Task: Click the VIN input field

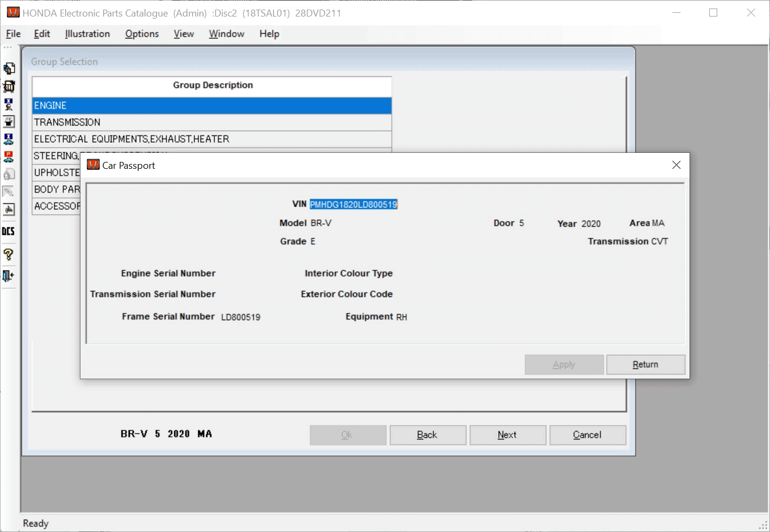Action: [354, 204]
